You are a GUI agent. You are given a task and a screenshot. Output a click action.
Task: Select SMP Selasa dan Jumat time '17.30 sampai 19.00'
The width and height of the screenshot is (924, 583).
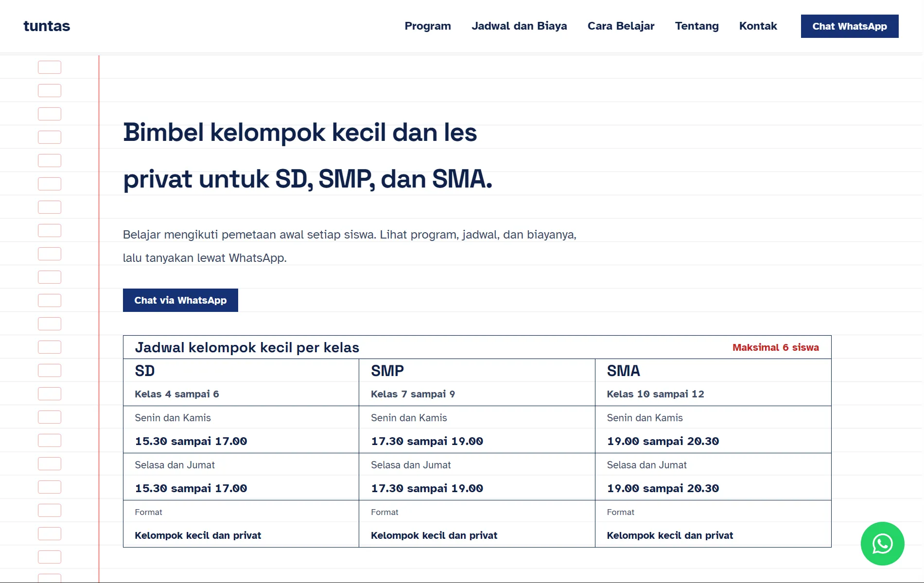click(427, 488)
